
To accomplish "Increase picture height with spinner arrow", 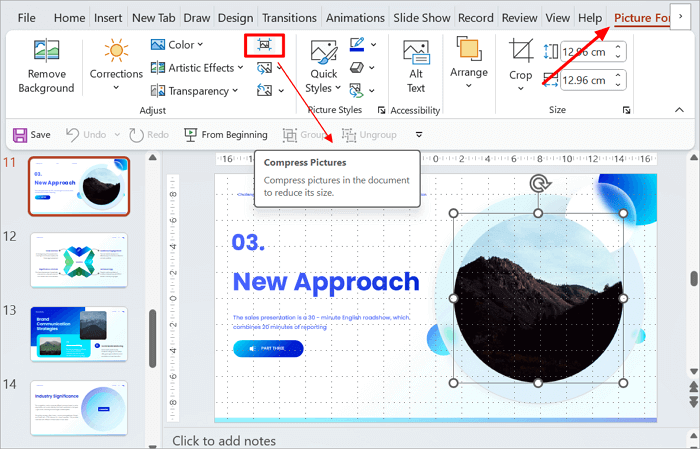I will [x=618, y=45].
